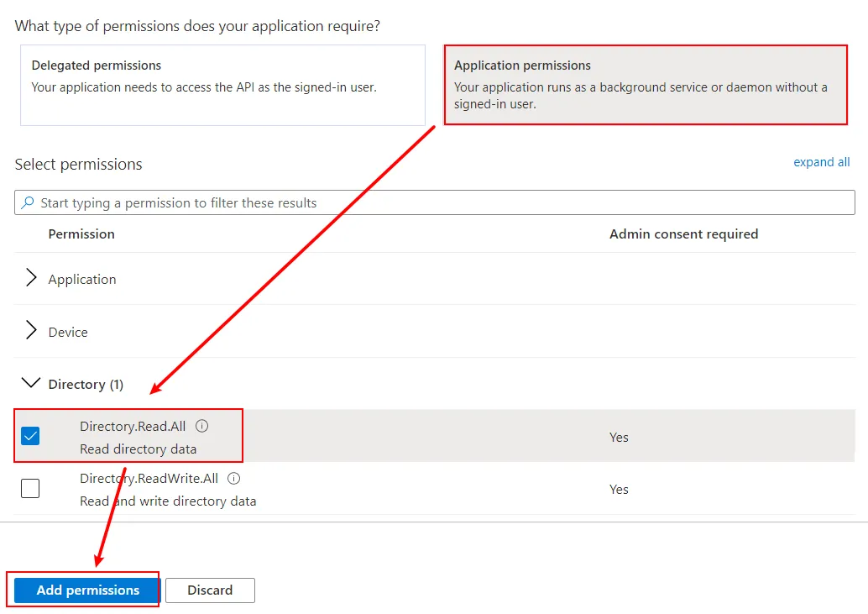Click the Read directory data description

pyautogui.click(x=138, y=449)
